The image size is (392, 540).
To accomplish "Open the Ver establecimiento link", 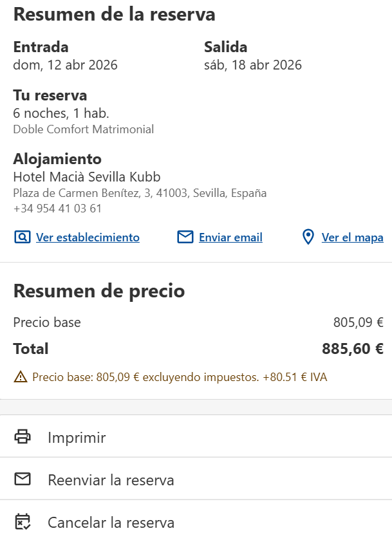I will coord(88,237).
